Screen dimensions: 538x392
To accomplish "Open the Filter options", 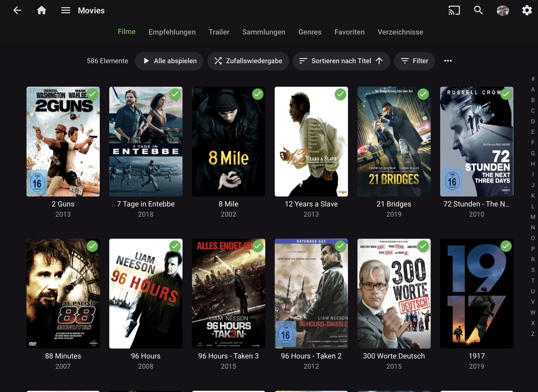I will tap(414, 61).
